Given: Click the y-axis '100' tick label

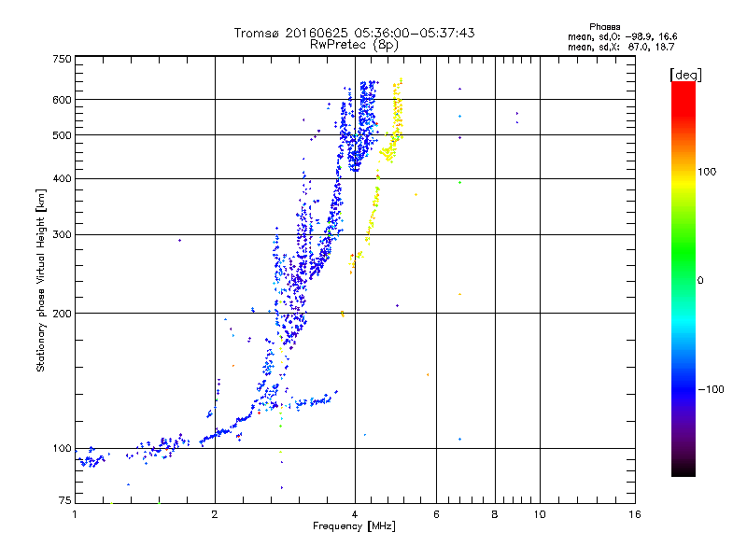Looking at the screenshot, I should point(62,449).
